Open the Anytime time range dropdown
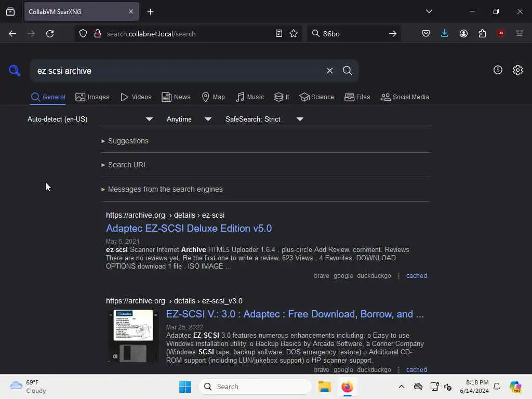 [x=189, y=119]
